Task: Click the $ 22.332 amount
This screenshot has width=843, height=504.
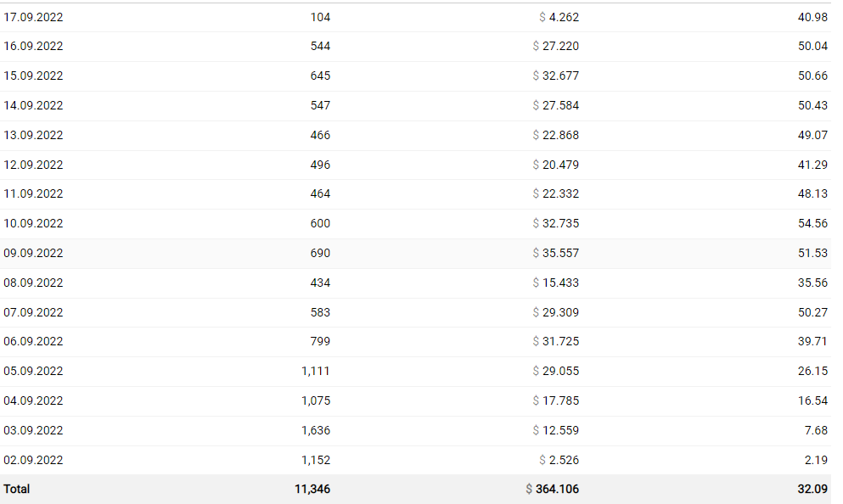Action: (556, 193)
